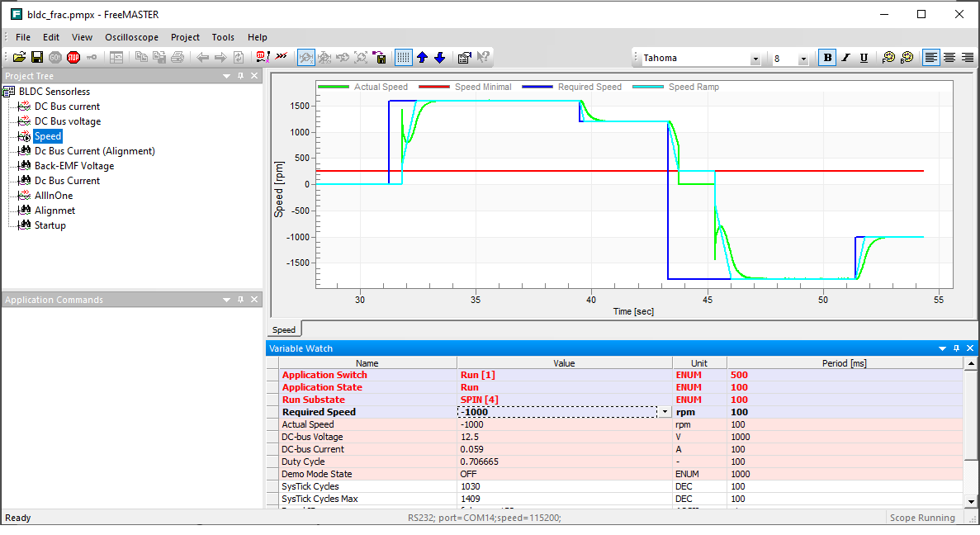Click the Speed tab below the chart
This screenshot has height=535, width=980.
coord(284,329)
